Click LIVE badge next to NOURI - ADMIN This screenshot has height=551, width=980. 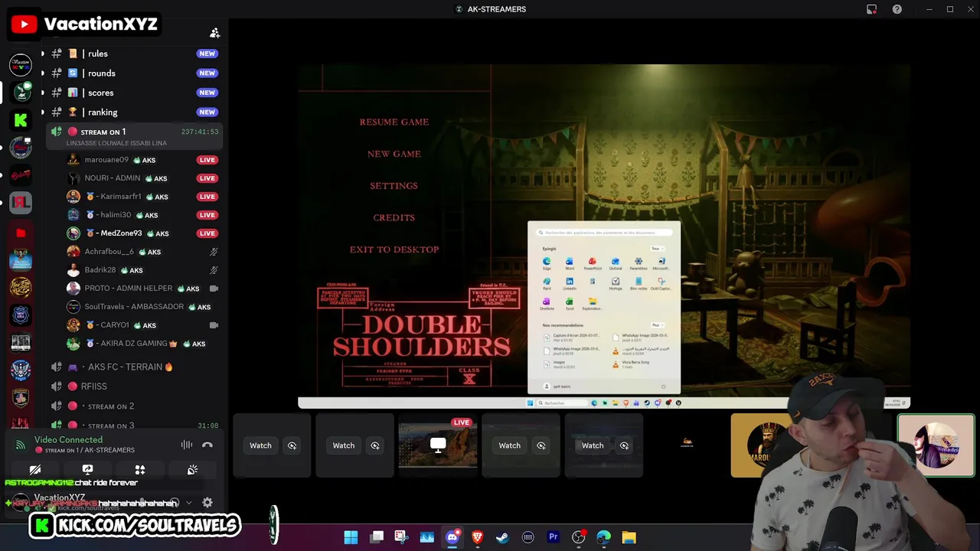tap(207, 178)
